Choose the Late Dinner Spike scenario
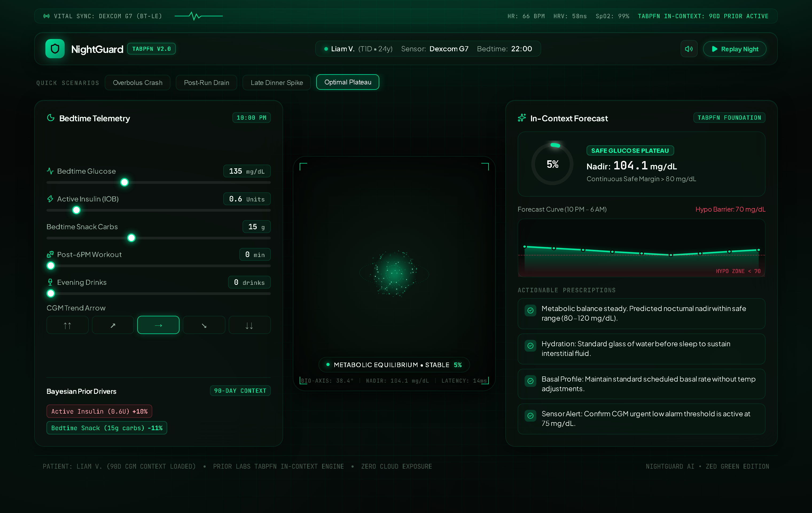Viewport: 812px width, 513px height. coord(276,83)
